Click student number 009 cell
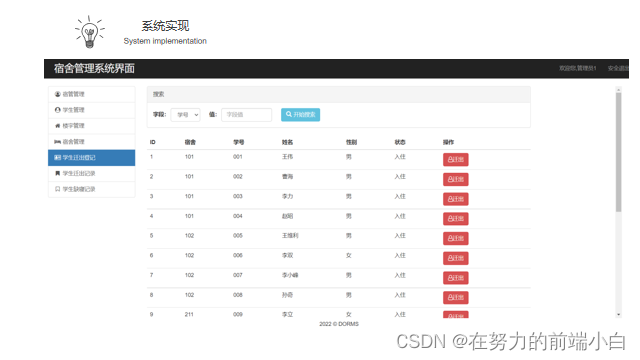 tap(238, 314)
